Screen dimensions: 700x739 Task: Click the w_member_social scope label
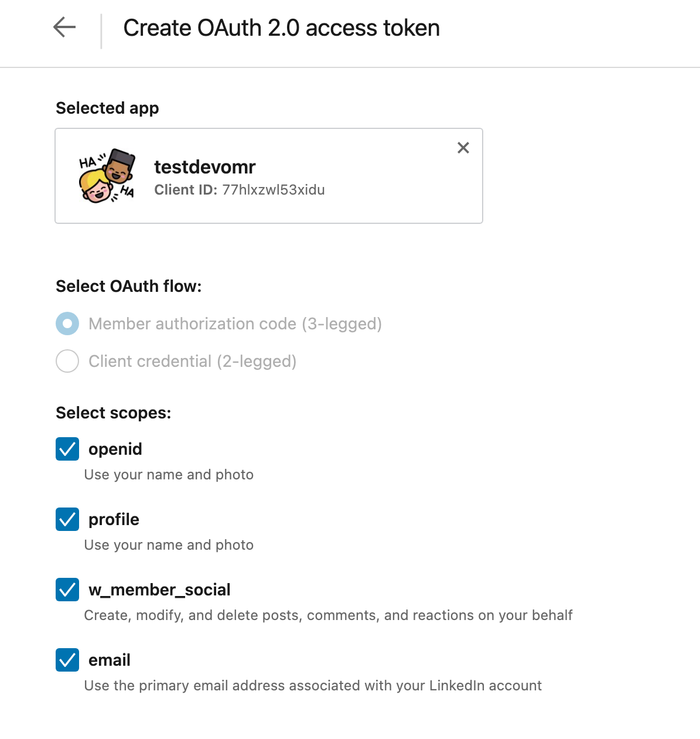pyautogui.click(x=159, y=590)
